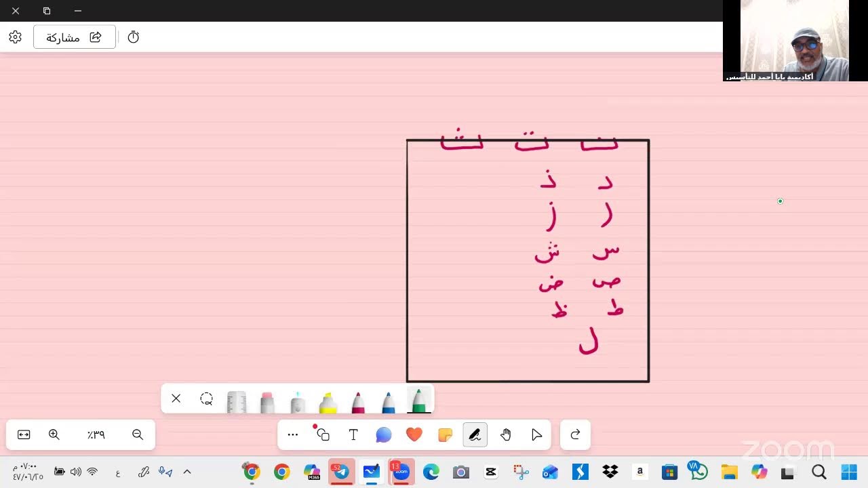The image size is (868, 488).
Task: Open the Windows Start menu
Action: pyautogui.click(x=849, y=472)
